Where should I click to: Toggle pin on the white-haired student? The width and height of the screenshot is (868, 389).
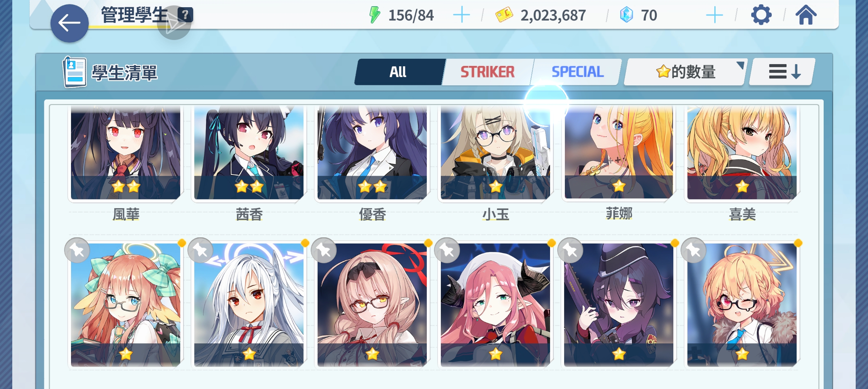(200, 250)
